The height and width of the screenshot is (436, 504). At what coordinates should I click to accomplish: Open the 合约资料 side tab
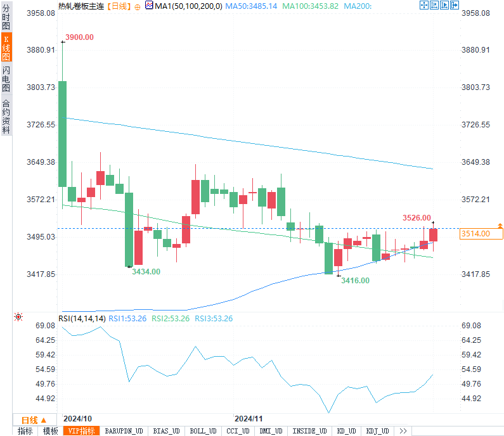click(6, 117)
